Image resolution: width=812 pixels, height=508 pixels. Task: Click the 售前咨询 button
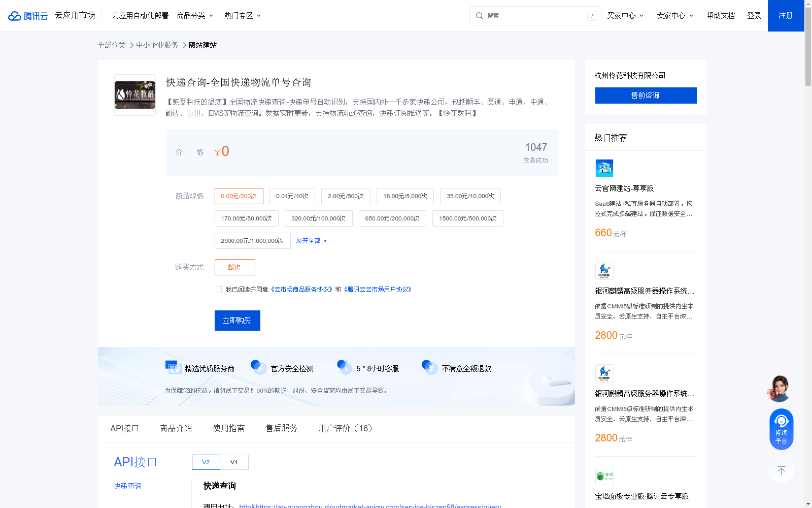click(x=646, y=96)
